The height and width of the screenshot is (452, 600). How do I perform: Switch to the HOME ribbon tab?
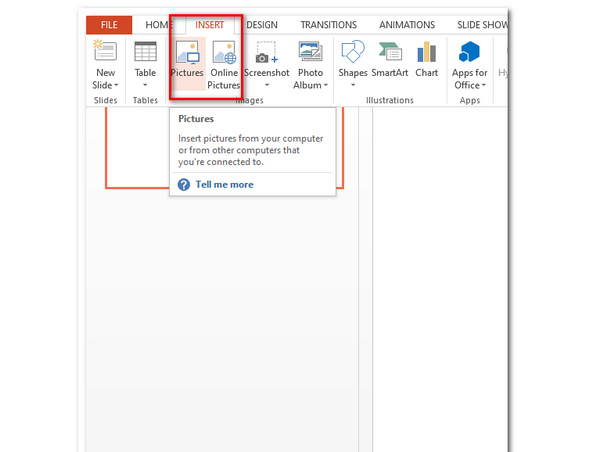tap(158, 25)
